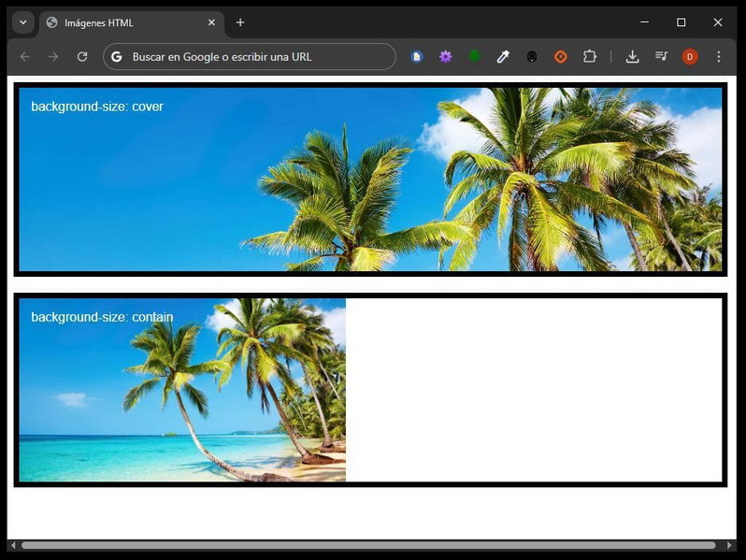
Task: Close the browser window
Action: coord(718,22)
